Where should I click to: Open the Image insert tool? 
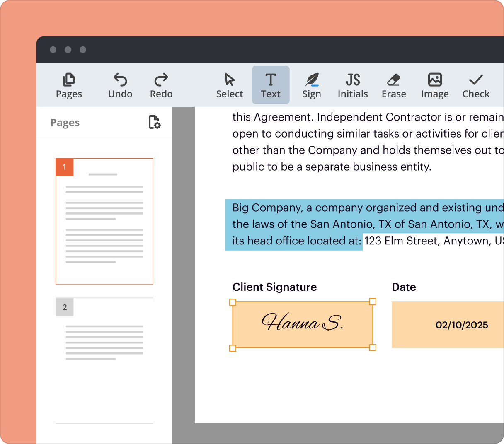(x=434, y=84)
